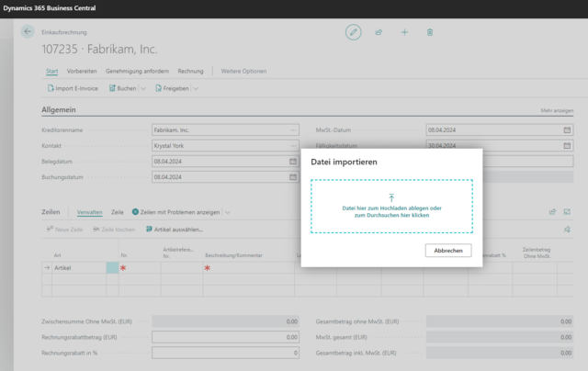Click share icon in the Zeilen header

(x=552, y=212)
